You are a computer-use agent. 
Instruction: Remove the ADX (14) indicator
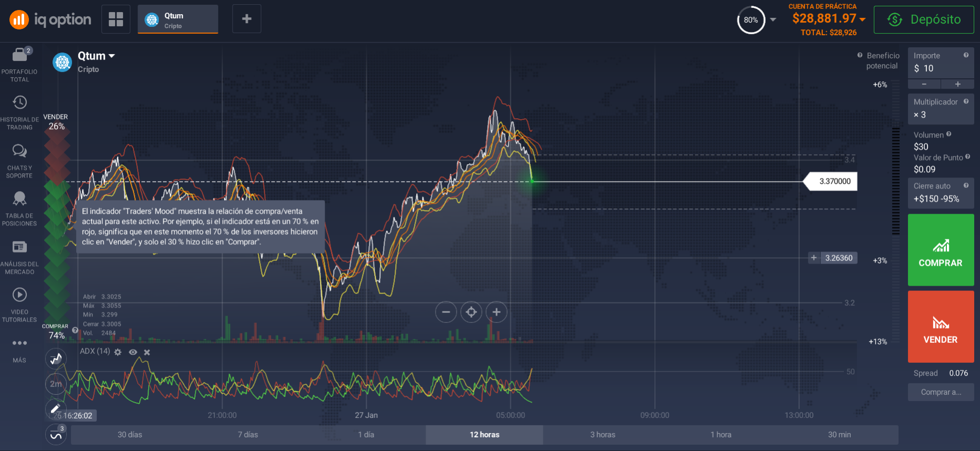[x=147, y=352]
